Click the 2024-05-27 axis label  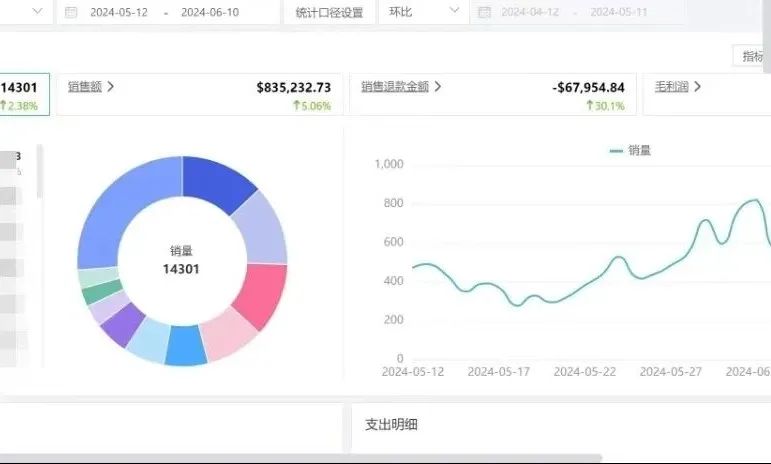point(671,372)
